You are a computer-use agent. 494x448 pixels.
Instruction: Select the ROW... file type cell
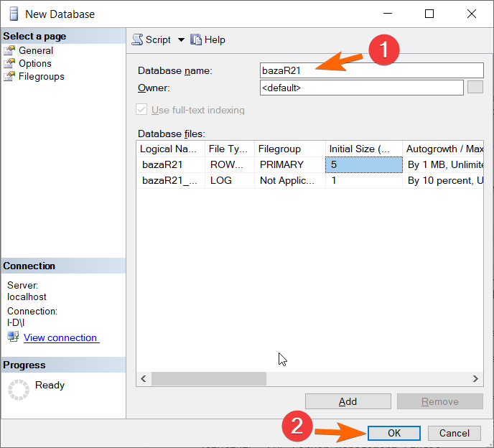coord(230,164)
